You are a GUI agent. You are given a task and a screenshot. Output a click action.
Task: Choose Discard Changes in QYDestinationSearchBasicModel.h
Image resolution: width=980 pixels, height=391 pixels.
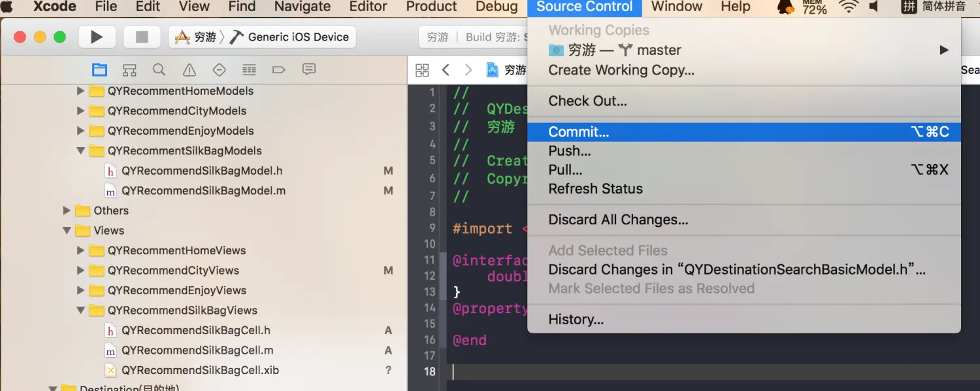pyautogui.click(x=744, y=269)
